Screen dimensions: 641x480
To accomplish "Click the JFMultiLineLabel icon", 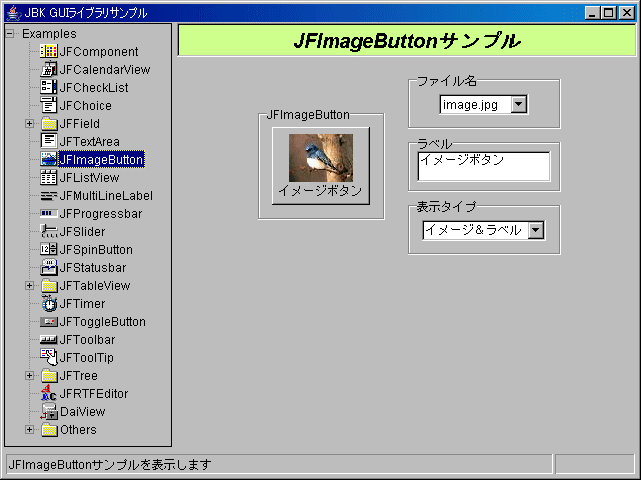I will tap(49, 196).
